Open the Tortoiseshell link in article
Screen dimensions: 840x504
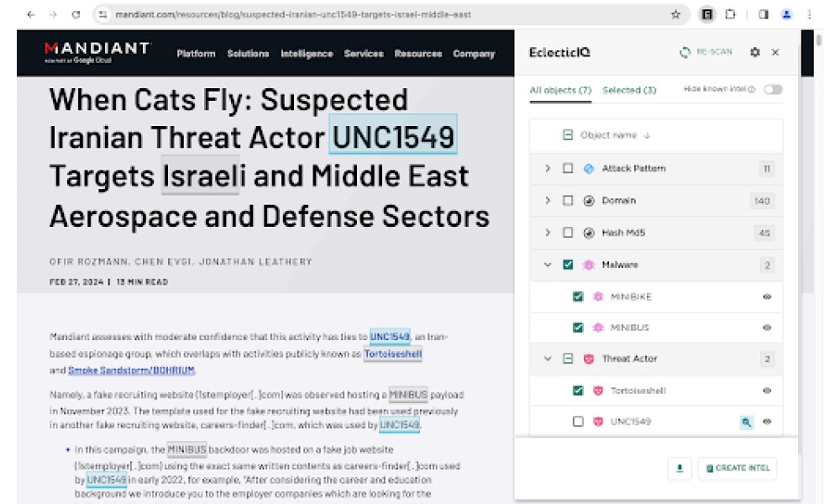393,354
